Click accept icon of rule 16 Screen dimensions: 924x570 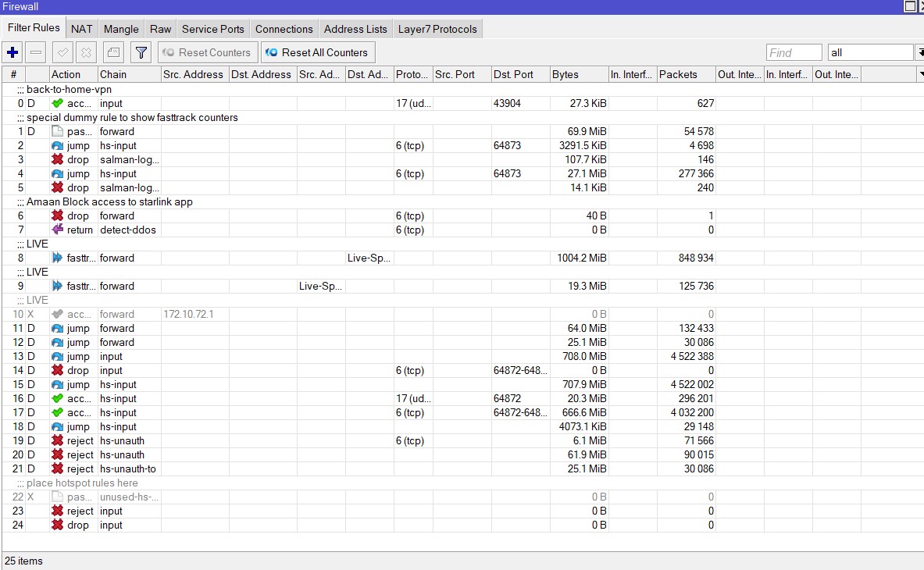(x=57, y=399)
